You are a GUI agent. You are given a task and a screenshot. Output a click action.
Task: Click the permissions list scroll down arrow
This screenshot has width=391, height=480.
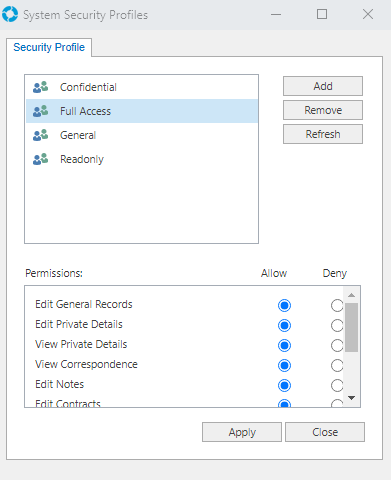point(351,398)
